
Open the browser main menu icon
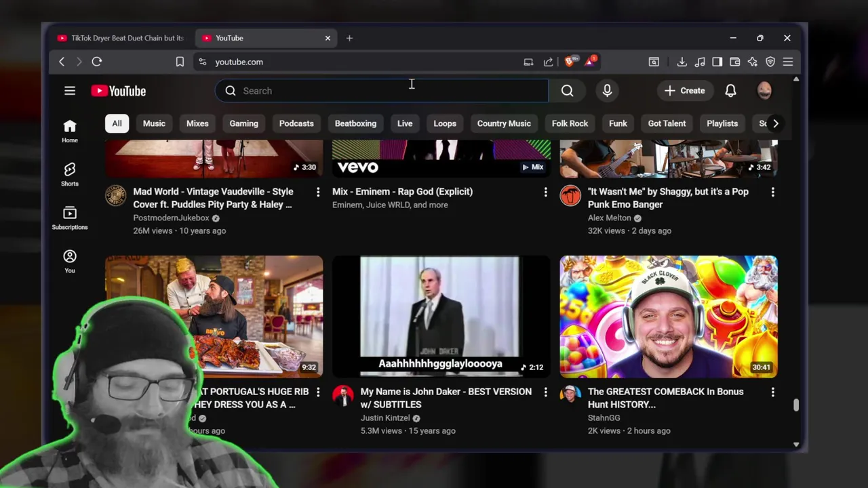(788, 62)
